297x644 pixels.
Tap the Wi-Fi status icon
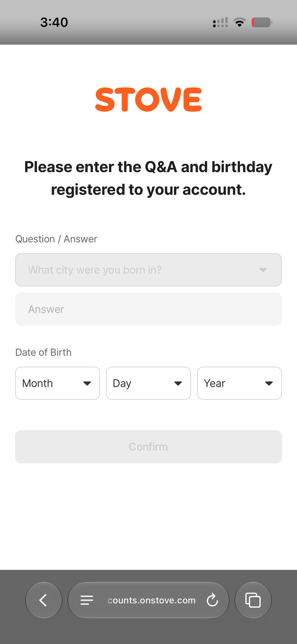point(240,22)
